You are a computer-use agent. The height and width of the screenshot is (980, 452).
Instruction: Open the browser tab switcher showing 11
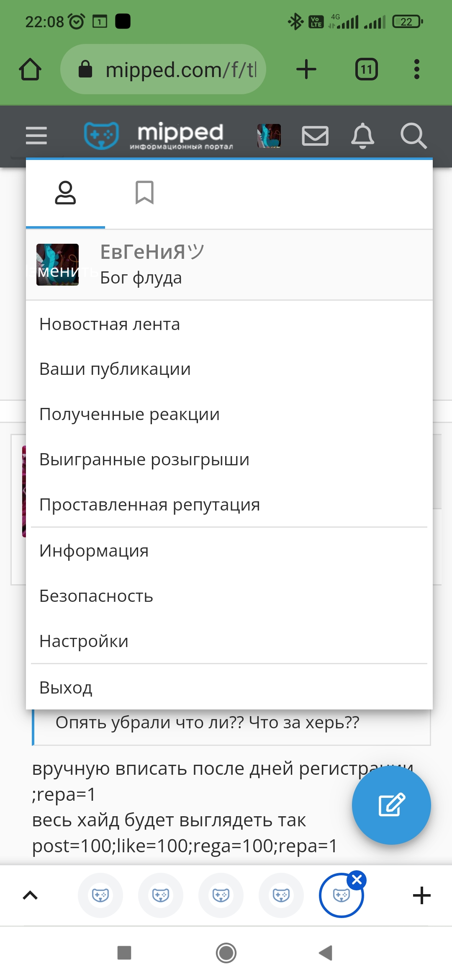click(x=367, y=70)
